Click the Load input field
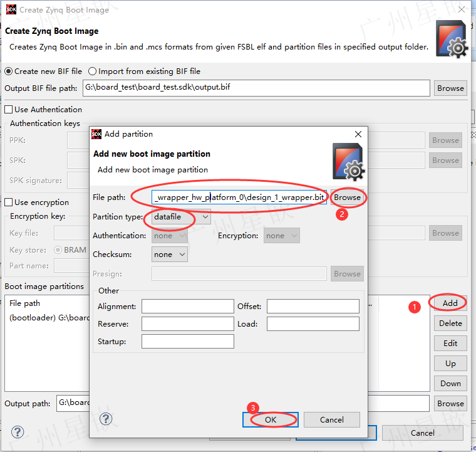The width and height of the screenshot is (476, 452). click(313, 324)
